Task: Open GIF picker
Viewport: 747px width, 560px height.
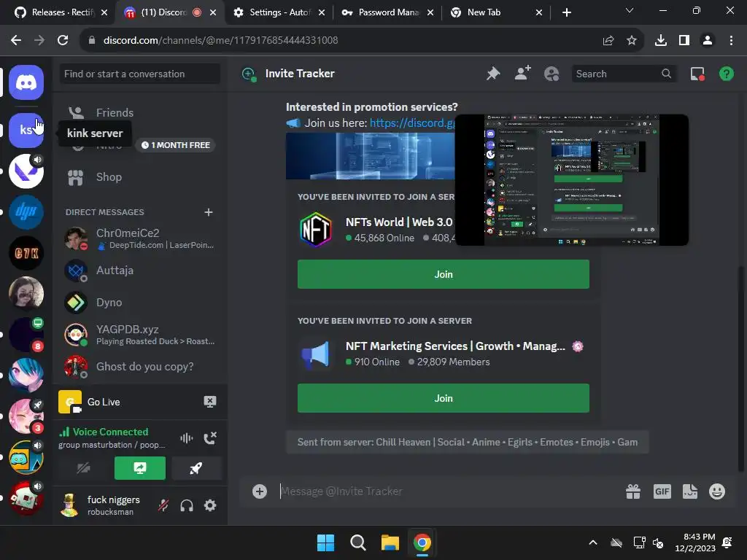Action: (662, 491)
